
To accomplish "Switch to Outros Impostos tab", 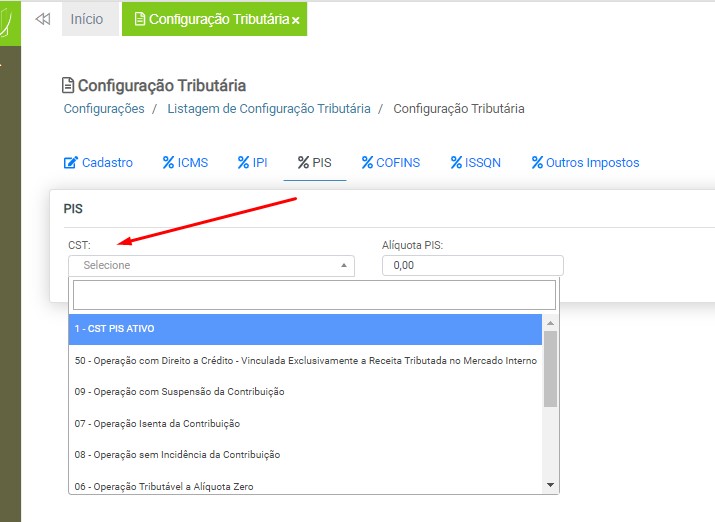I will 585,162.
